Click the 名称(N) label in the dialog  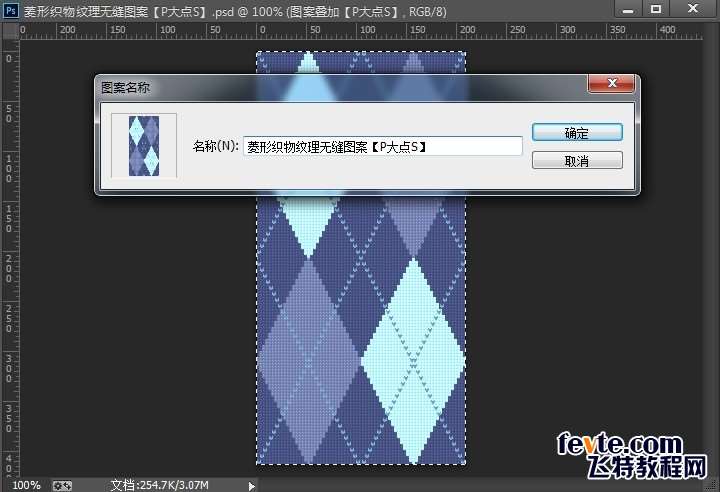point(216,146)
